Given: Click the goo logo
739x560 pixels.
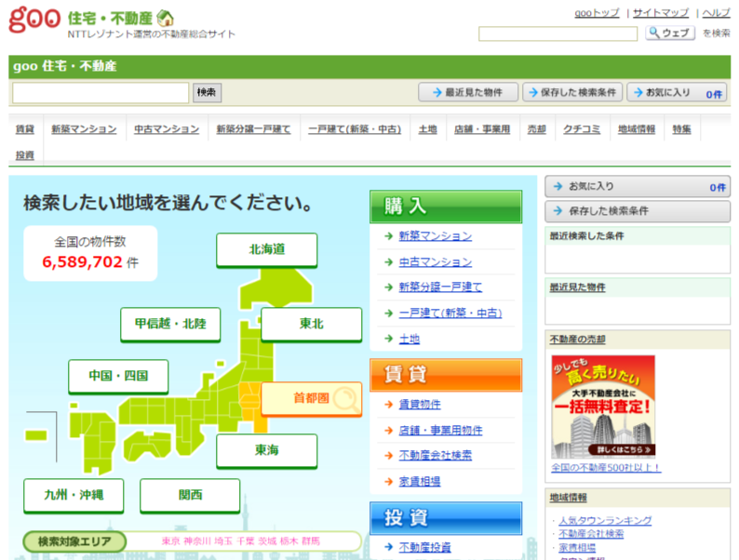Looking at the screenshot, I should (34, 19).
